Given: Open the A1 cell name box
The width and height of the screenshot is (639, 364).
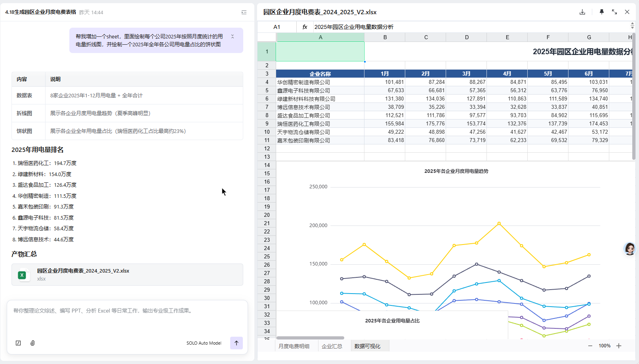Looking at the screenshot, I should (277, 27).
